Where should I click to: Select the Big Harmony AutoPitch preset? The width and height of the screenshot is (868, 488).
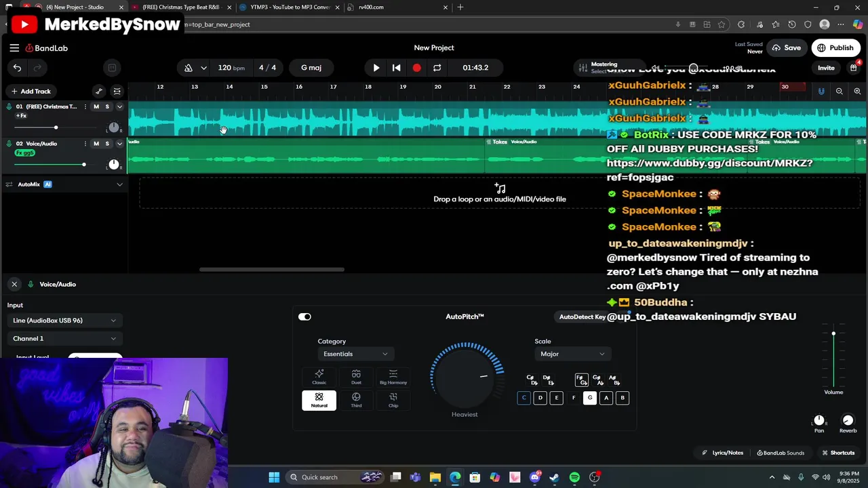coord(393,377)
